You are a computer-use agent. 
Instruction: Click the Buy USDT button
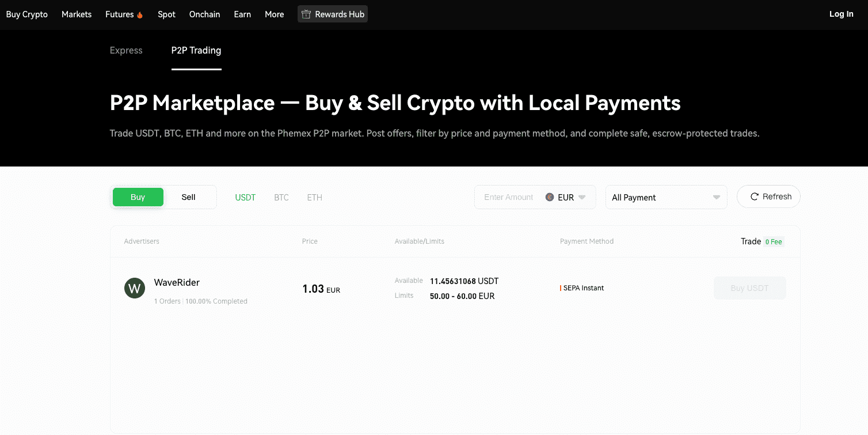[749, 288]
